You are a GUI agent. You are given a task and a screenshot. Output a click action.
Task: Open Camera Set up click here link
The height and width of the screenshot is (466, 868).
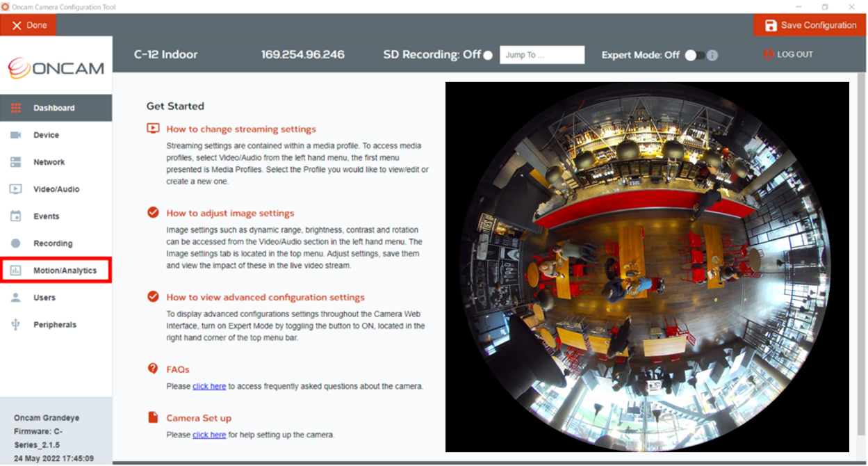(x=209, y=435)
